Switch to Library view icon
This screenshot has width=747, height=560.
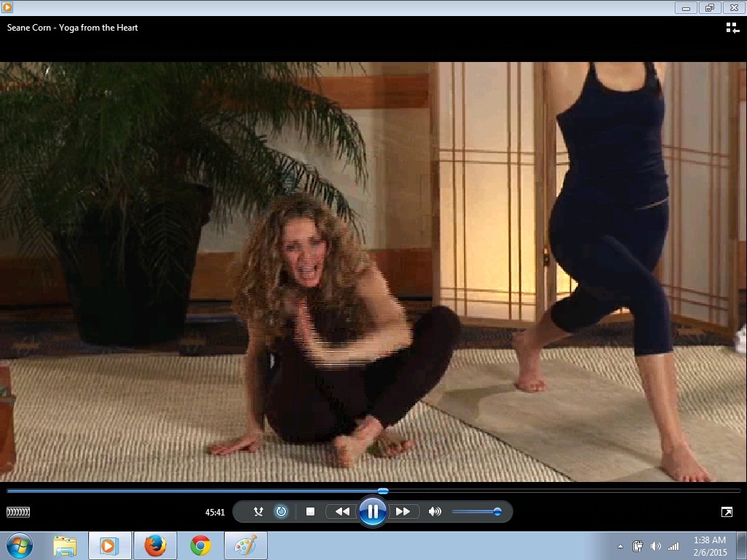(x=732, y=28)
